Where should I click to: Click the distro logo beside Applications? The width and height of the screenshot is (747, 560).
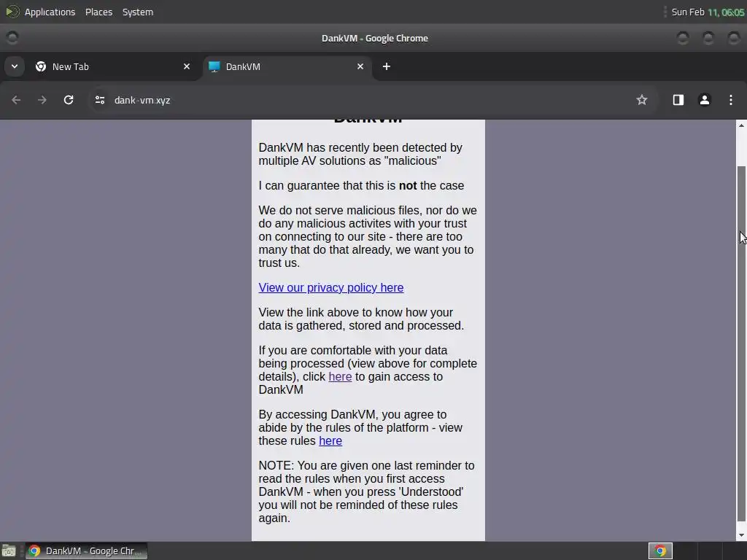pyautogui.click(x=12, y=12)
